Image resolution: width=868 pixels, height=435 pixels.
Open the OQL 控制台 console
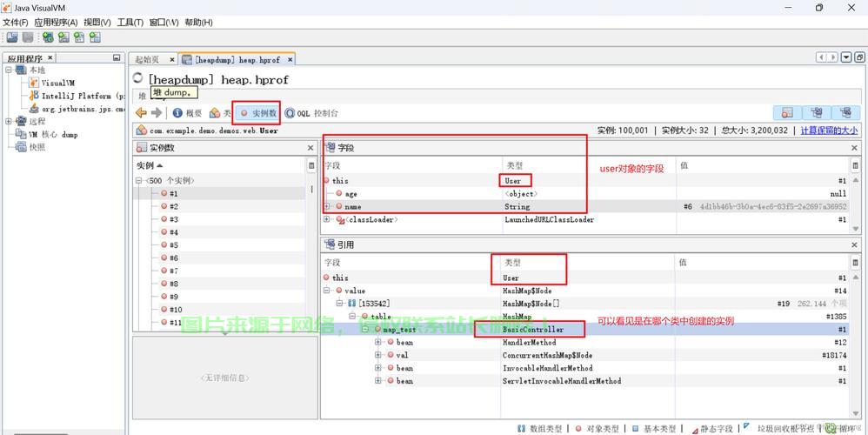(x=311, y=113)
